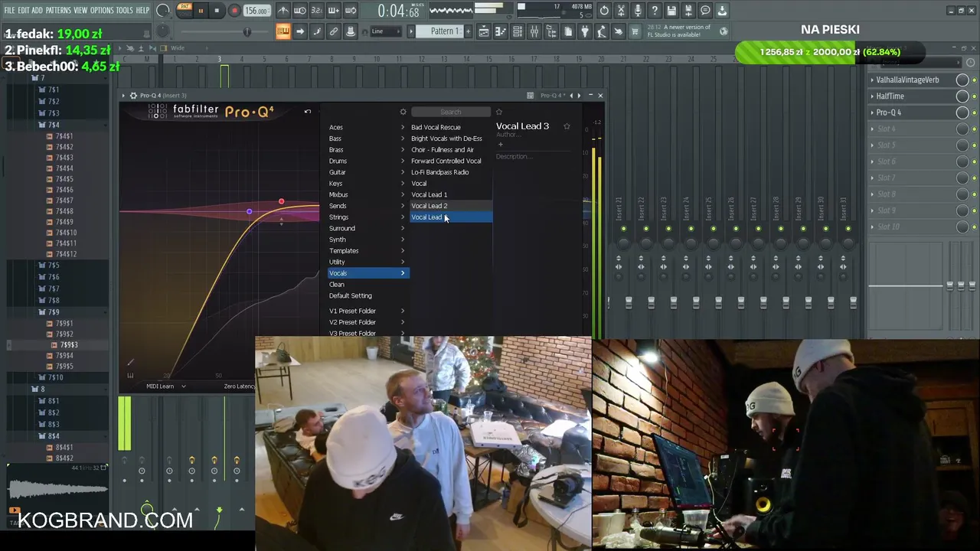This screenshot has height=551, width=980.
Task: Open the question mark help icon
Action: coord(655,11)
